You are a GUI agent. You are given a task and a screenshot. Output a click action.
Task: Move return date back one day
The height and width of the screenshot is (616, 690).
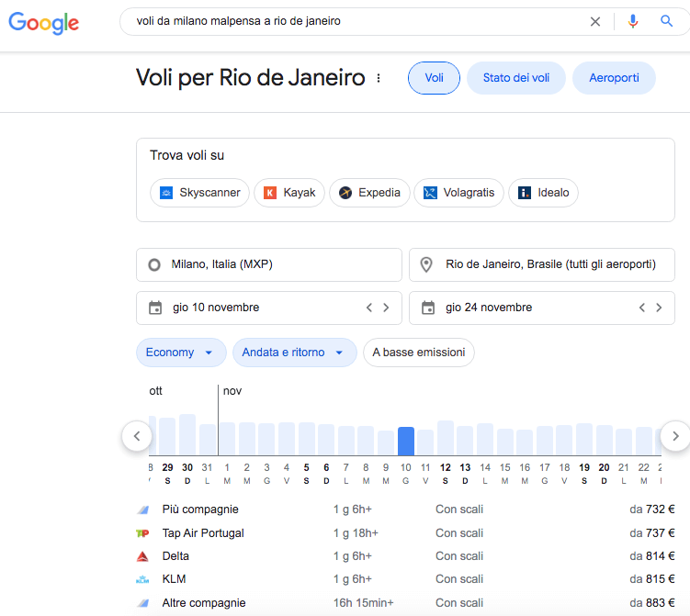pos(642,308)
